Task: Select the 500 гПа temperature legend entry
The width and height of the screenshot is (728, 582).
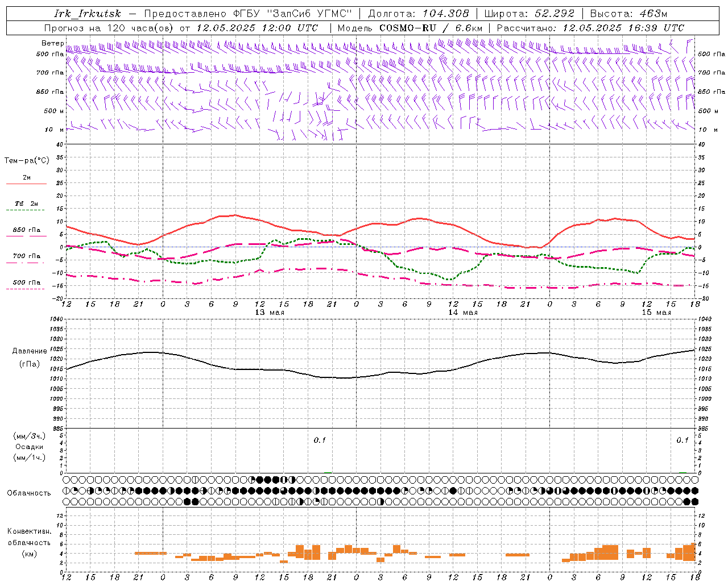Action: pos(27,282)
